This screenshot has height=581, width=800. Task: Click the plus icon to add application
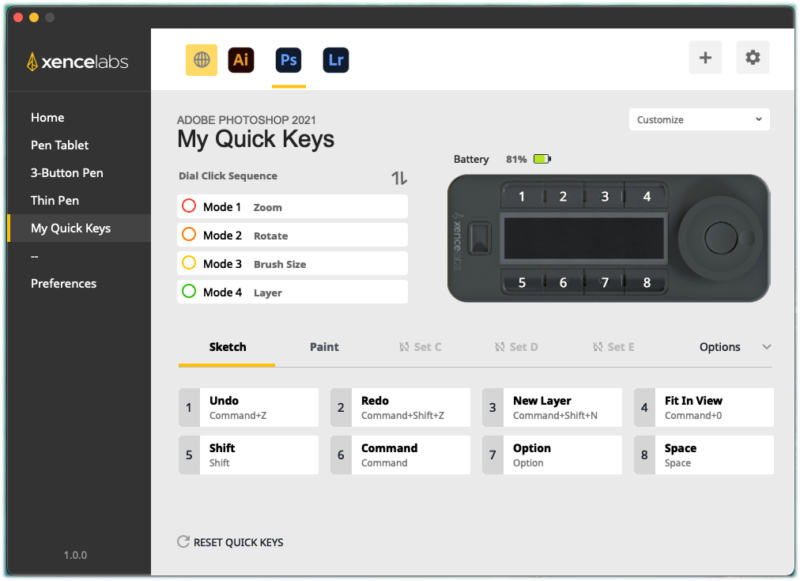(705, 58)
